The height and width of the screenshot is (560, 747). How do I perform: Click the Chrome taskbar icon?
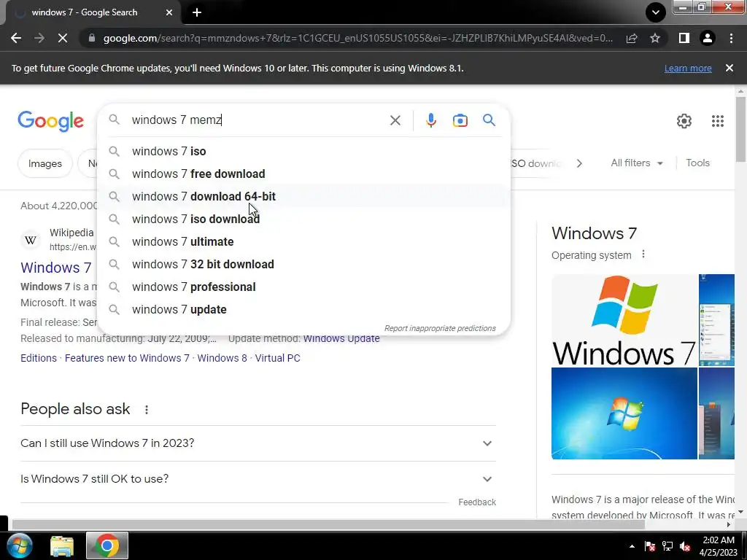point(107,545)
